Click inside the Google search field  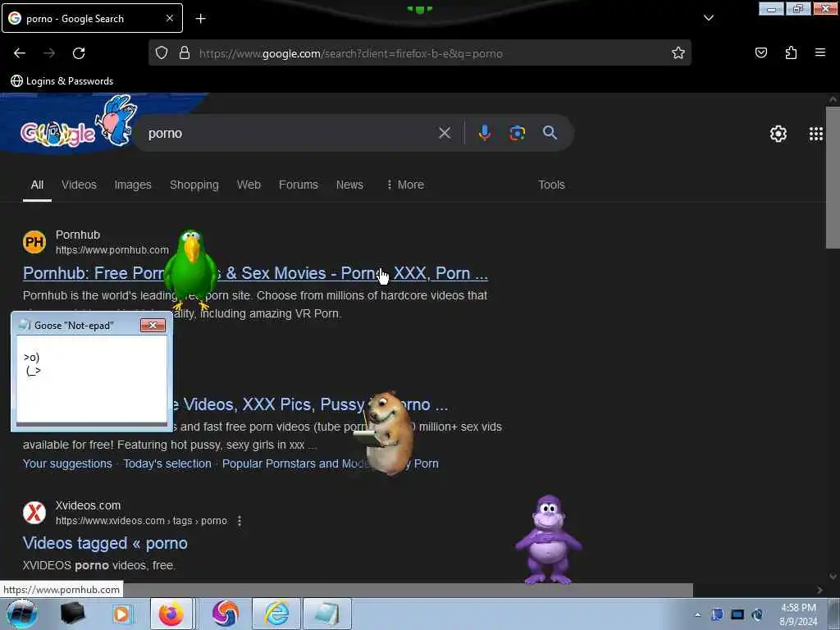click(290, 133)
